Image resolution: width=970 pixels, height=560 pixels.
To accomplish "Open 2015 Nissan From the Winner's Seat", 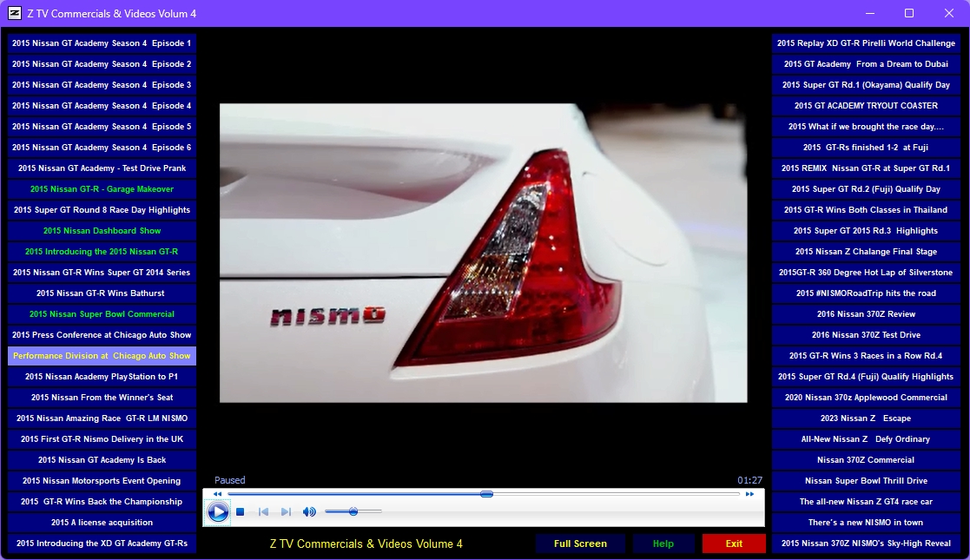I will tap(102, 398).
